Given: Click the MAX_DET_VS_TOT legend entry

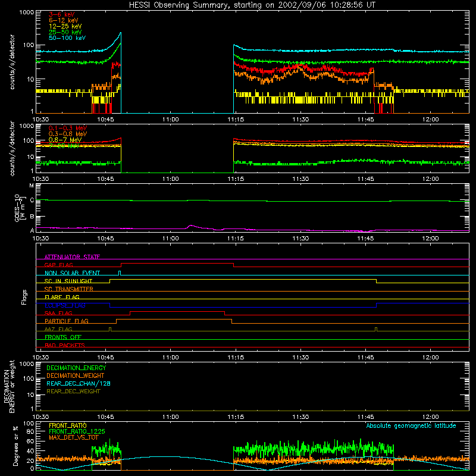Looking at the screenshot, I should coord(74,437).
